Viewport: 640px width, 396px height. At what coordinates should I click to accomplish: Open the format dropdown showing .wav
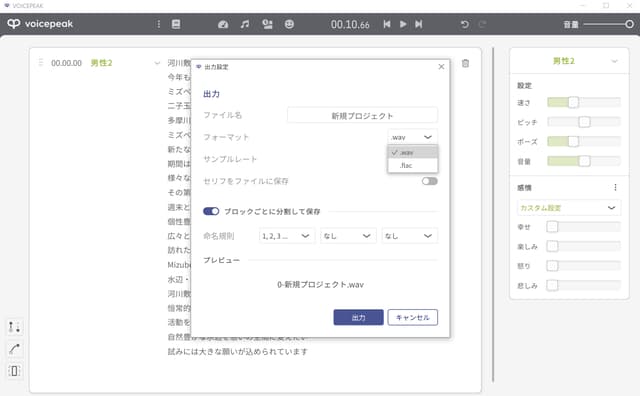[412, 137]
